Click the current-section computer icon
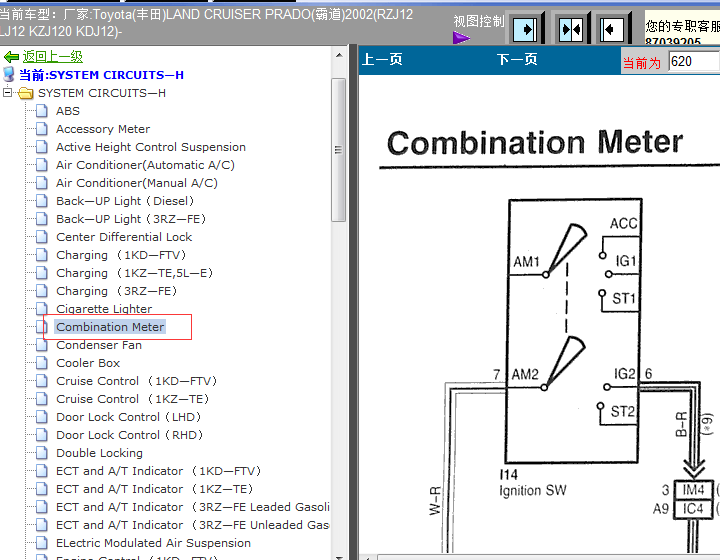720x560 pixels. tap(8, 74)
